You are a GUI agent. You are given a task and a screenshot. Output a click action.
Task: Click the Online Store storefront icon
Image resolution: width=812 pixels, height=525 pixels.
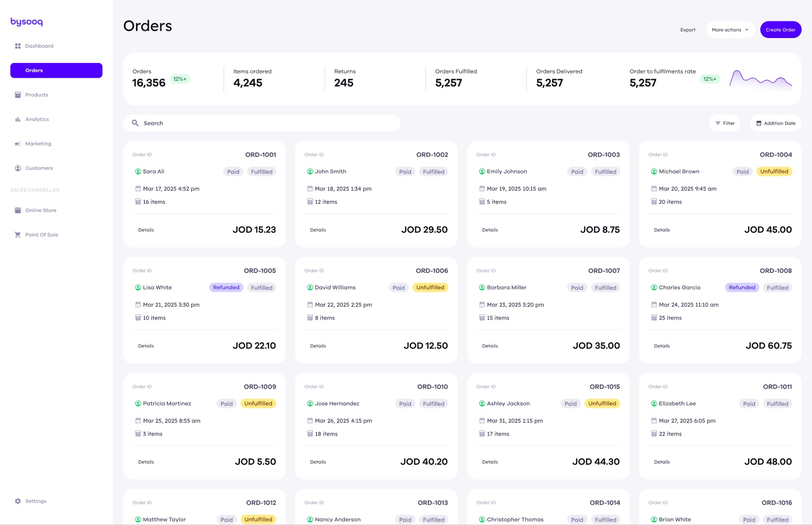(x=18, y=211)
